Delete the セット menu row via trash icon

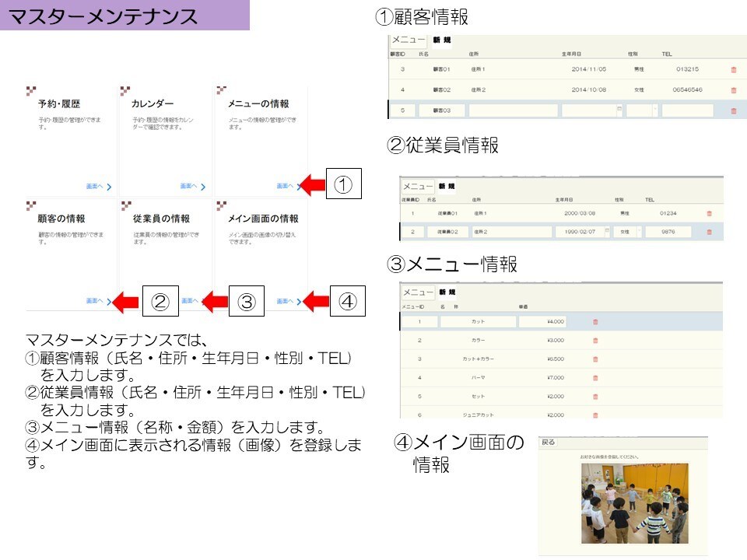pos(595,396)
